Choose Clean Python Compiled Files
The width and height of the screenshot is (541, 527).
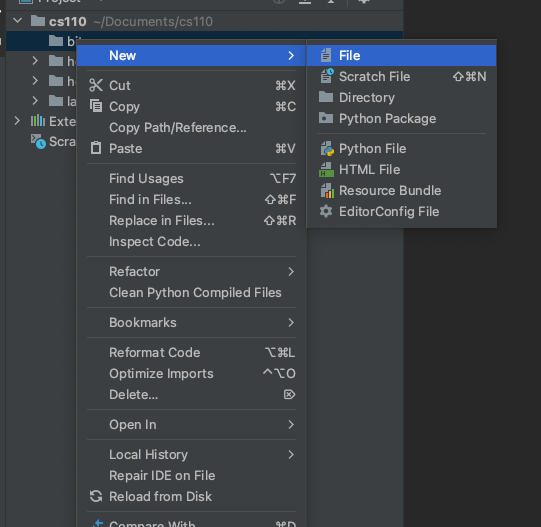point(191,293)
